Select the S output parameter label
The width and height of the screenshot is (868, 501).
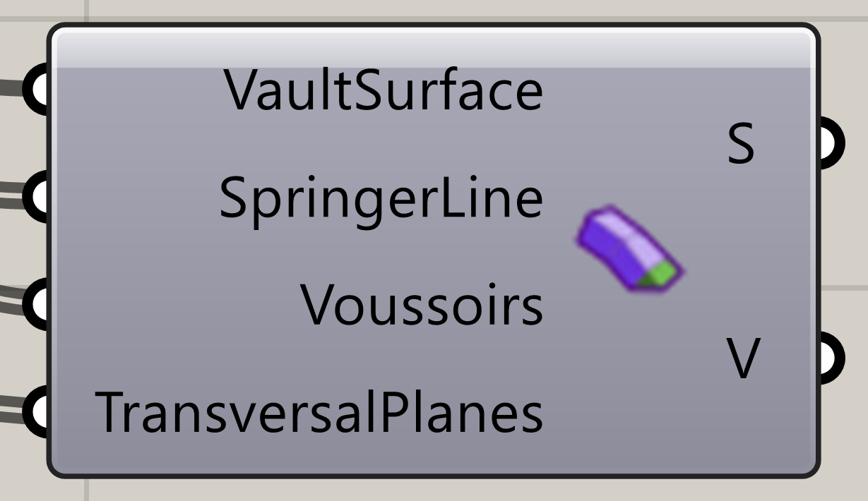coord(741,145)
